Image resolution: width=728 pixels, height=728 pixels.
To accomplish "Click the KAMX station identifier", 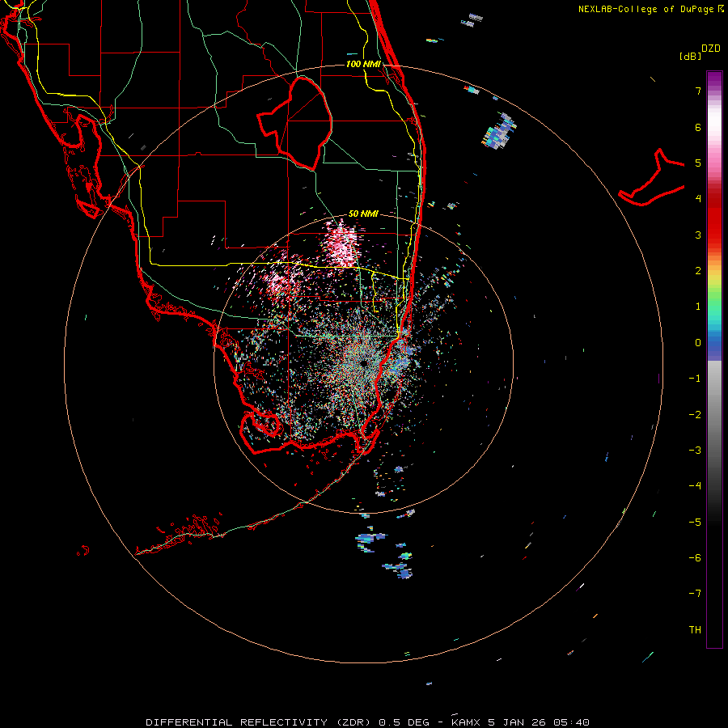I will (466, 722).
